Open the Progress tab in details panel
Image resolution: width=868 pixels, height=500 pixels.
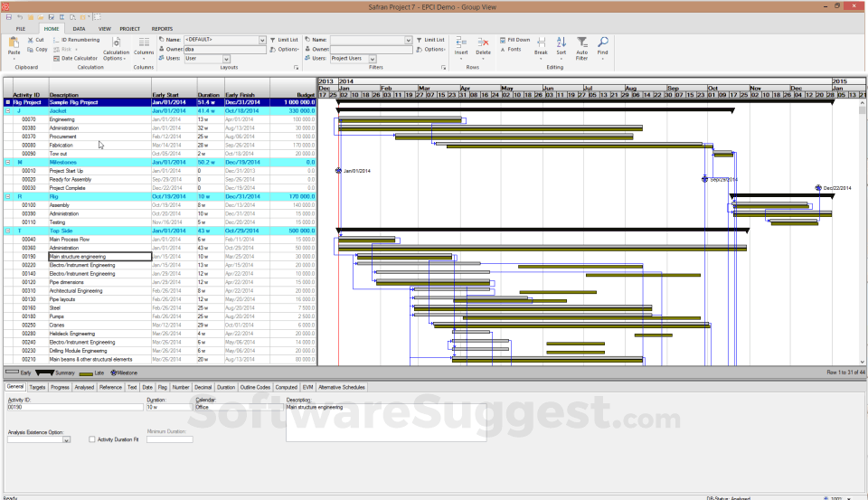60,387
